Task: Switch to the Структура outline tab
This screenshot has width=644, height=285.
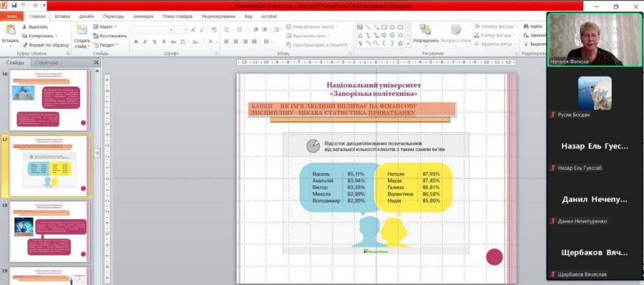Action: (47, 63)
